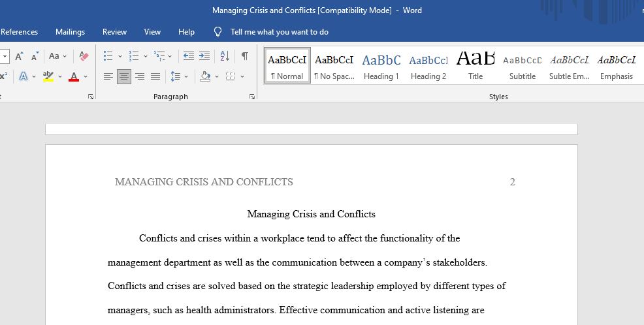Open the numbering library dropdown arrow
This screenshot has width=644, height=325.
click(x=146, y=56)
